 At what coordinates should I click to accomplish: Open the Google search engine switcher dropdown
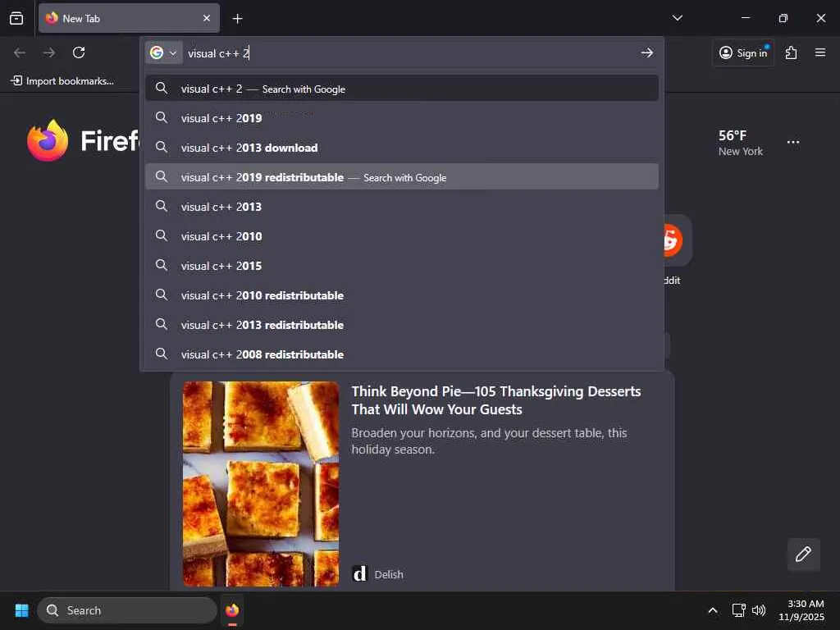coord(163,52)
